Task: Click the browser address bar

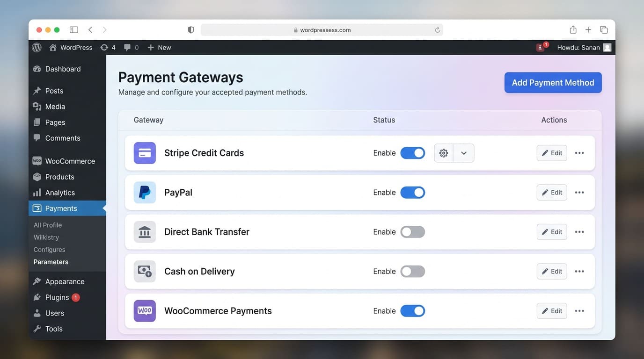Action: click(322, 30)
